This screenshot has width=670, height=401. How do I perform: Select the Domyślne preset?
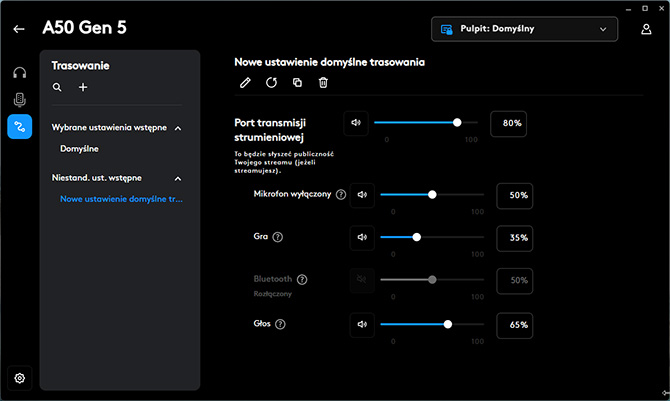[79, 149]
